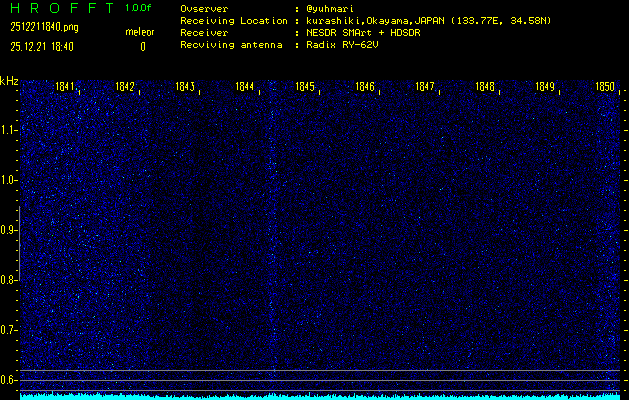Click the Radix RY-62V antenna value
This screenshot has width=629, height=400.
(342, 45)
